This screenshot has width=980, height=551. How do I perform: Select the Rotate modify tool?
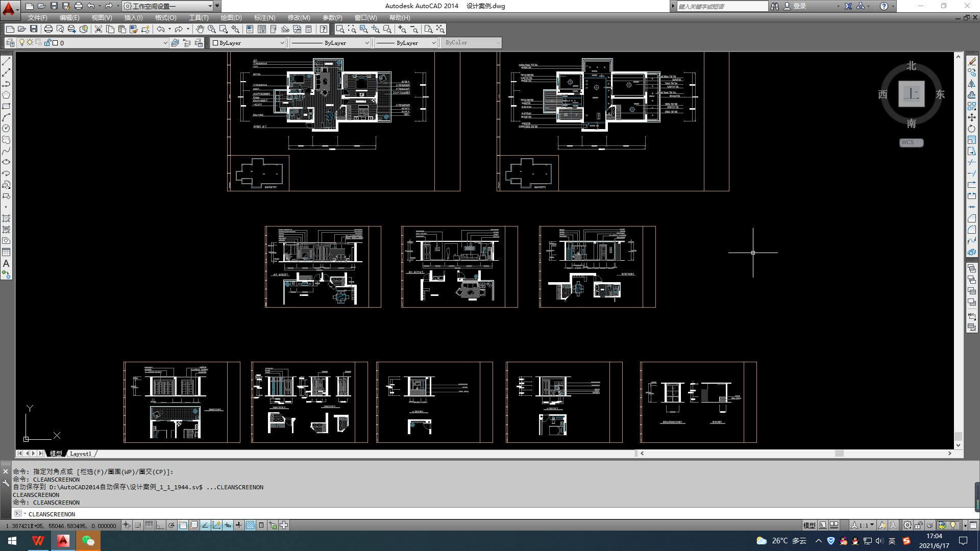972,129
